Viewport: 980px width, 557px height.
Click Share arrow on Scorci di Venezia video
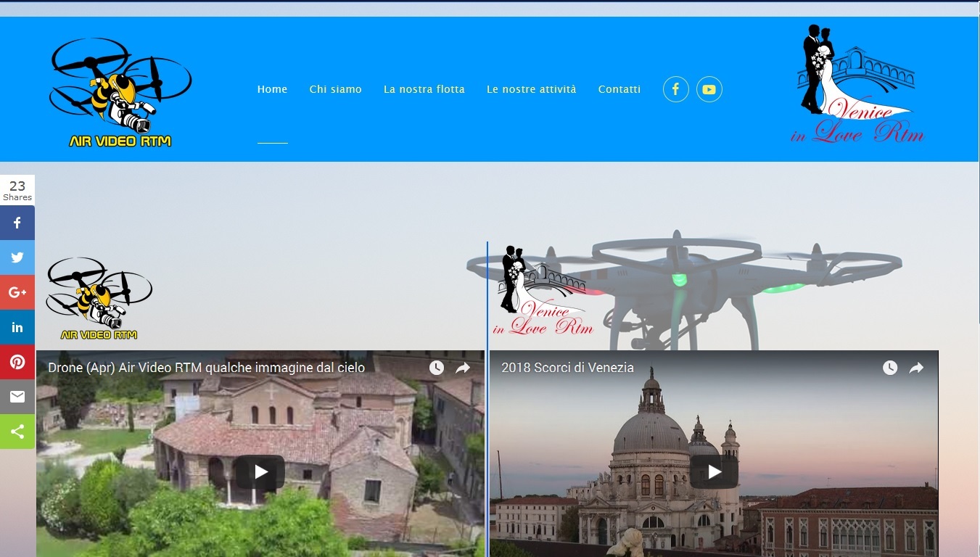tap(916, 368)
